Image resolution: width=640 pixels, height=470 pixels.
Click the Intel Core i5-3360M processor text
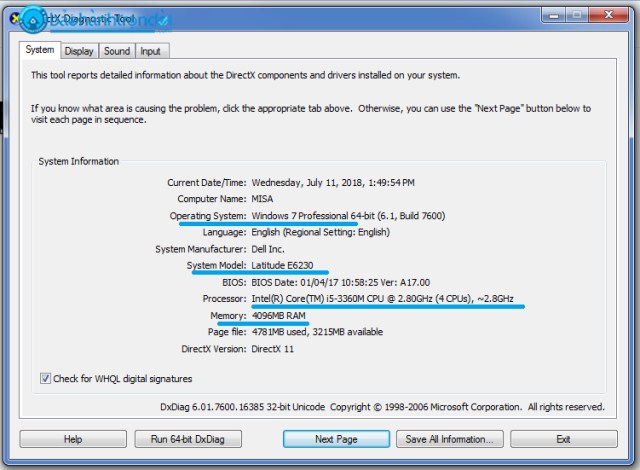pos(382,299)
